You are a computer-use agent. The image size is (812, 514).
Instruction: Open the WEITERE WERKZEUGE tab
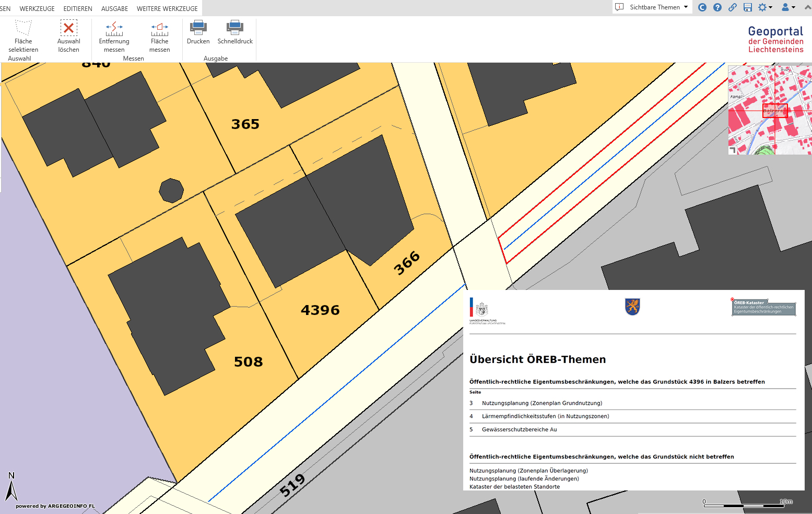tap(167, 9)
